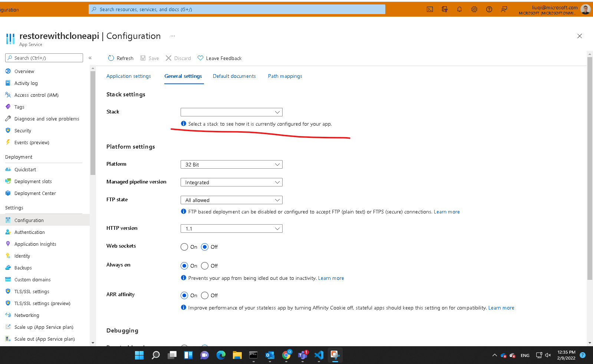
Task: Open Activity log in the sidebar
Action: click(26, 83)
